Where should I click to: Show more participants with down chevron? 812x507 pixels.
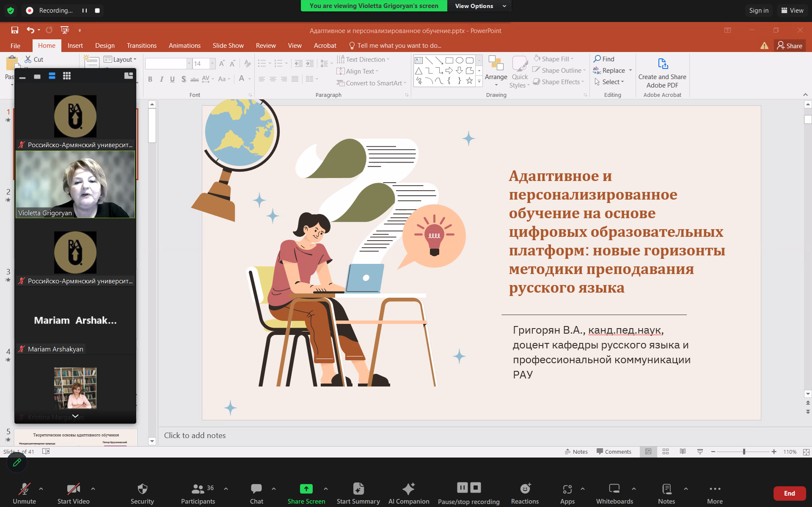[75, 416]
